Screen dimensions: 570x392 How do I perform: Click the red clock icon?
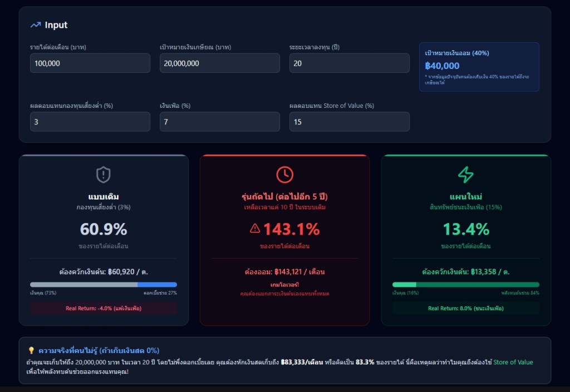(x=284, y=175)
